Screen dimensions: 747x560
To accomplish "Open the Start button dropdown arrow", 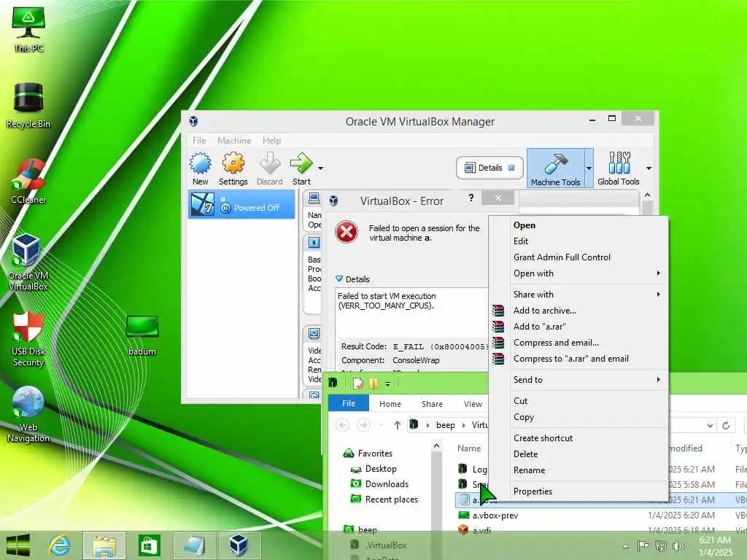I will 321,168.
